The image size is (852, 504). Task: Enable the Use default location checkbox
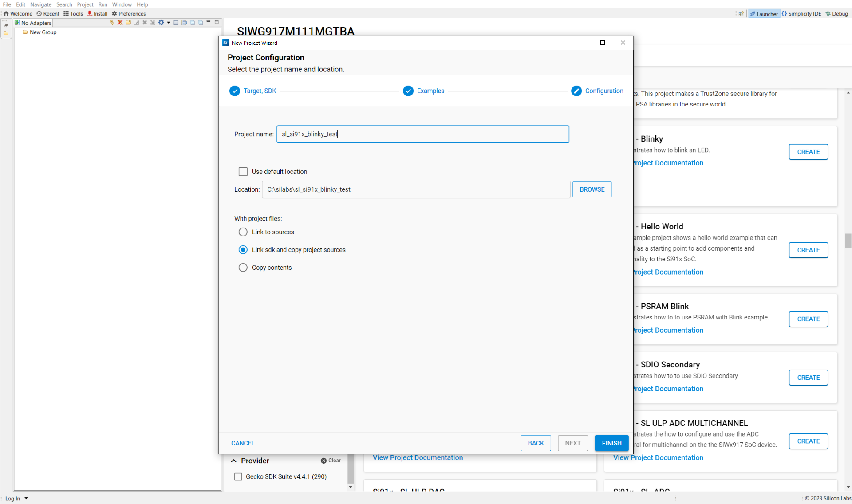tap(243, 171)
